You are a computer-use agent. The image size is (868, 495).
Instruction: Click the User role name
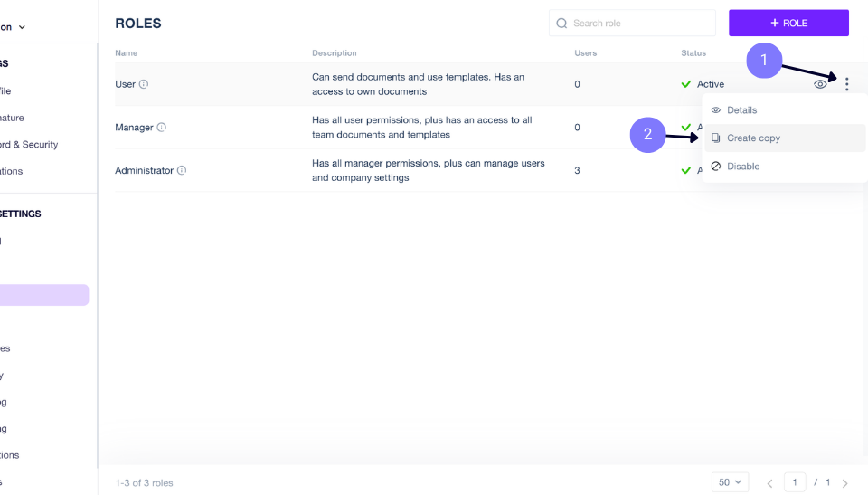[125, 84]
